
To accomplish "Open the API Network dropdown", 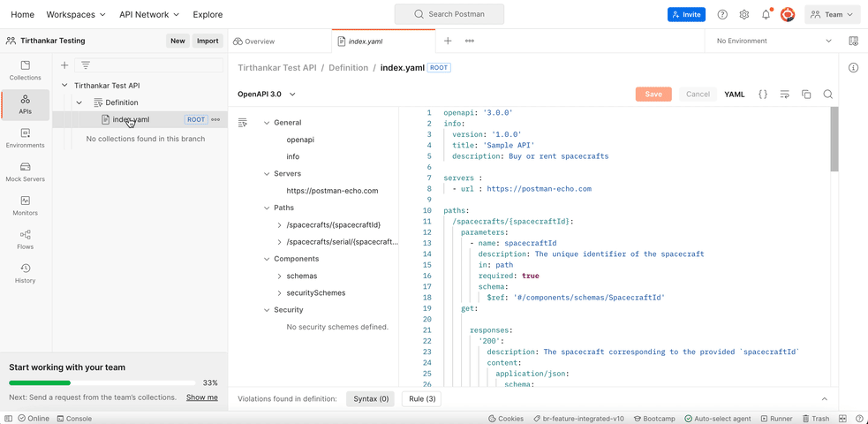I will [x=149, y=15].
